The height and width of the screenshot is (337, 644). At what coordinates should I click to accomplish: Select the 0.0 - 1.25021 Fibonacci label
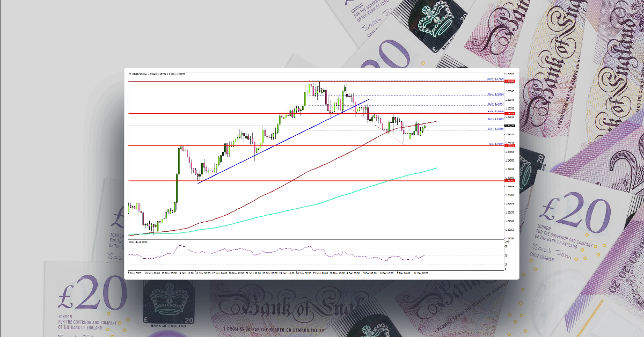(493, 144)
